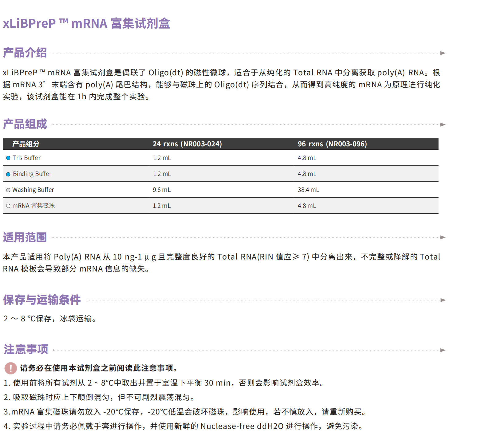This screenshot has width=485, height=448.
Task: Click the red exclamation warning icon
Action: (11, 368)
